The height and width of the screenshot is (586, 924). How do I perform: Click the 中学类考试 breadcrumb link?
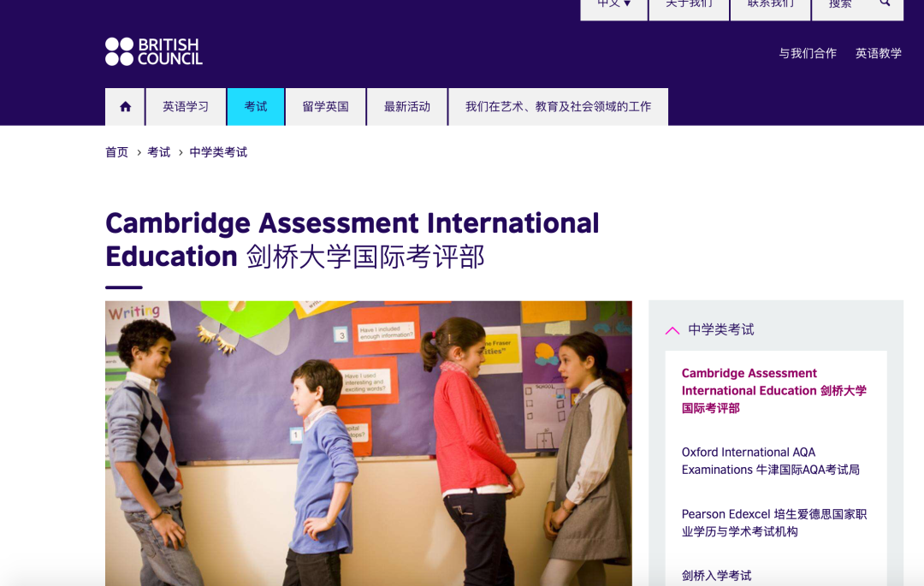coord(218,152)
